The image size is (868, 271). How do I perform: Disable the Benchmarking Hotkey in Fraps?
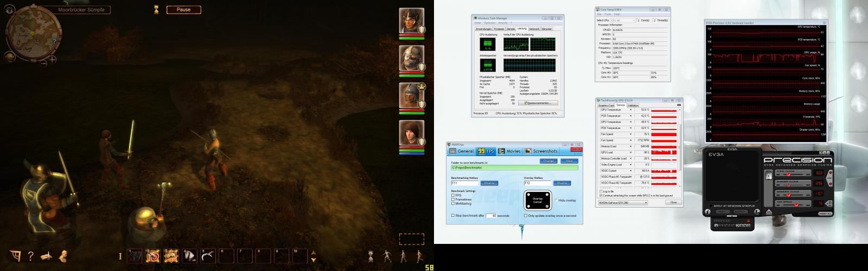[489, 183]
